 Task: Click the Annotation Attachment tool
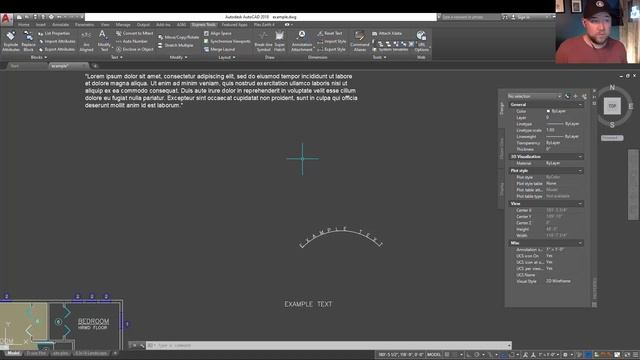[302, 41]
